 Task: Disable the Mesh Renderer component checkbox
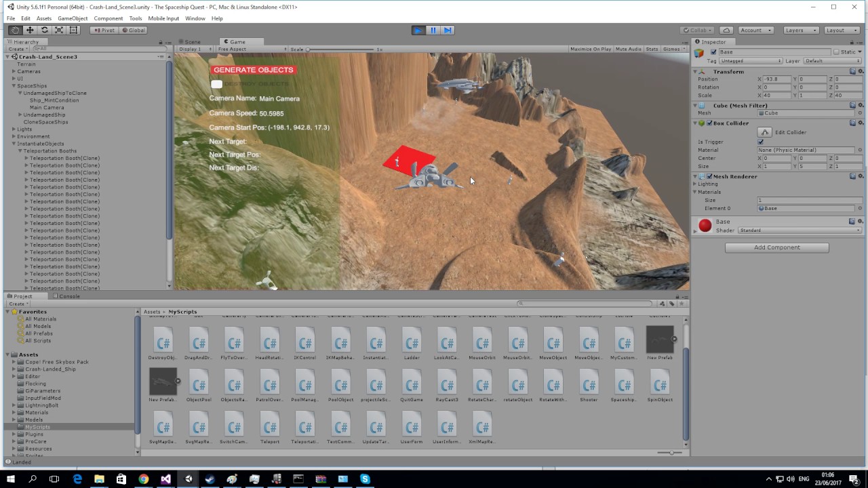click(709, 176)
